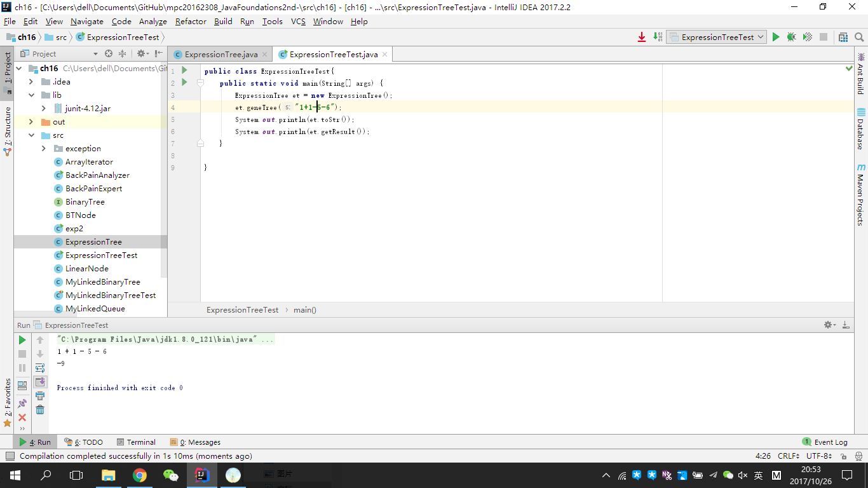The width and height of the screenshot is (868, 488).
Task: Open WeChat from the Windows taskbar
Action: [x=171, y=475]
